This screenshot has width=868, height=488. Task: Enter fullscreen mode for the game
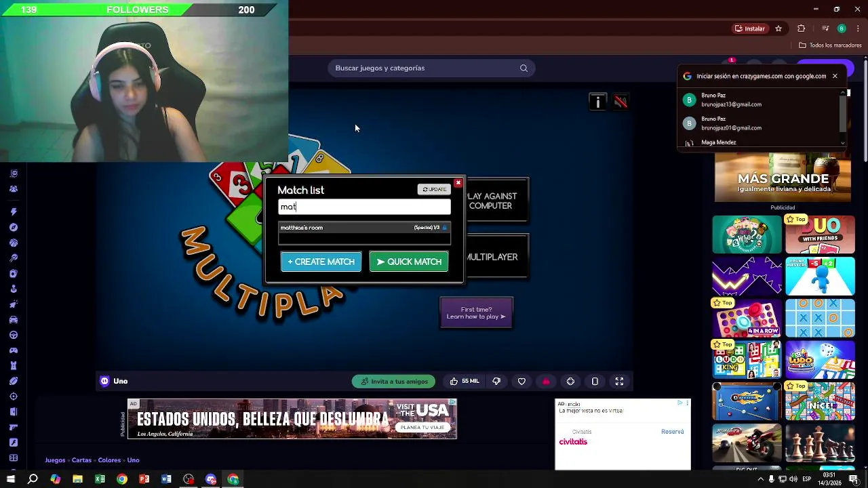click(619, 382)
